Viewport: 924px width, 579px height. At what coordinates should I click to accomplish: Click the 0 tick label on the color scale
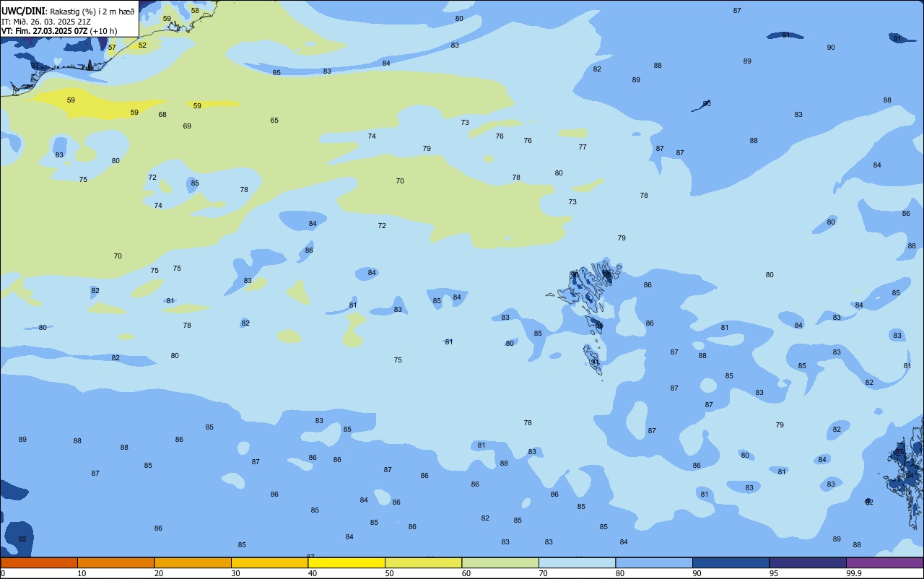point(3,573)
